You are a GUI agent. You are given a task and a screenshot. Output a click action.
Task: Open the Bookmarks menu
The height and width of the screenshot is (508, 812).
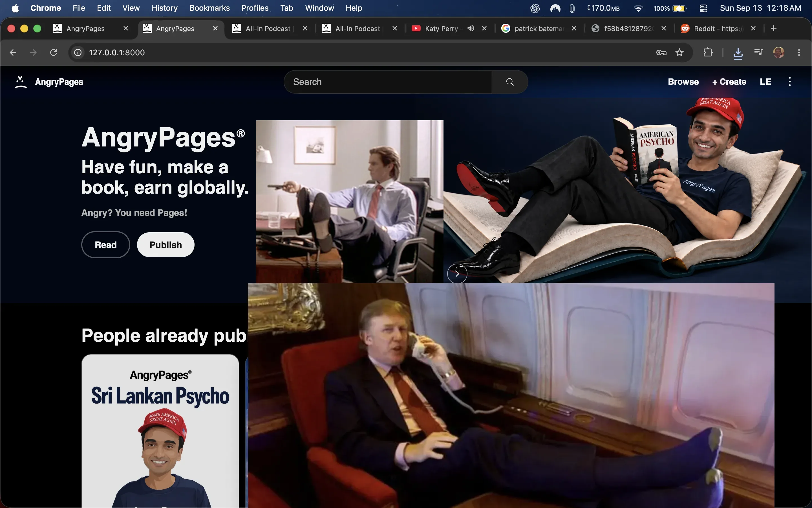209,8
